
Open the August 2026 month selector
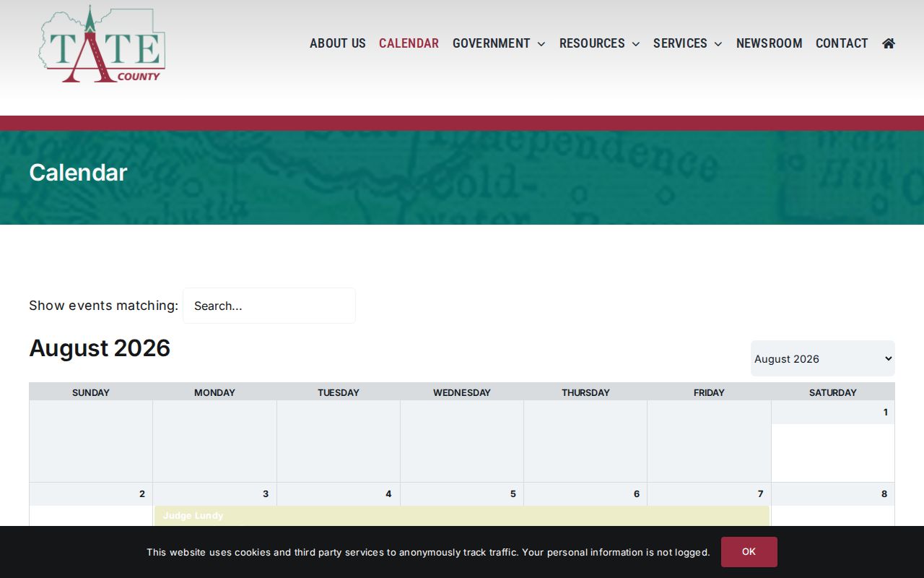pyautogui.click(x=823, y=358)
